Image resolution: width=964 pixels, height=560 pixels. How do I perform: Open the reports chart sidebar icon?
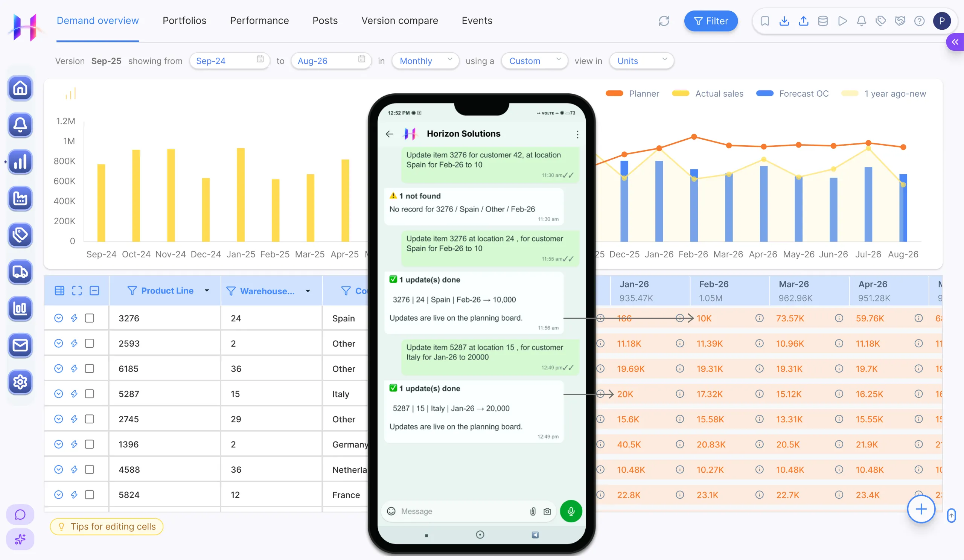pos(20,308)
